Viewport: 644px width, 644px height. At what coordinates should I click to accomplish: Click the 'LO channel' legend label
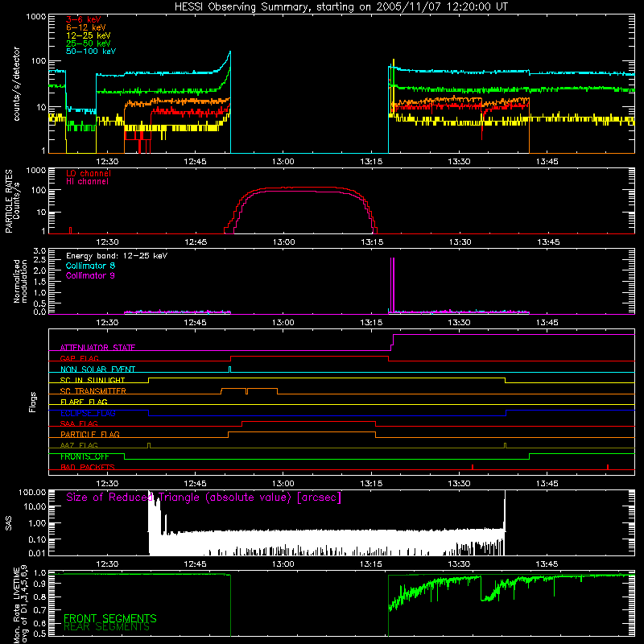pyautogui.click(x=89, y=173)
